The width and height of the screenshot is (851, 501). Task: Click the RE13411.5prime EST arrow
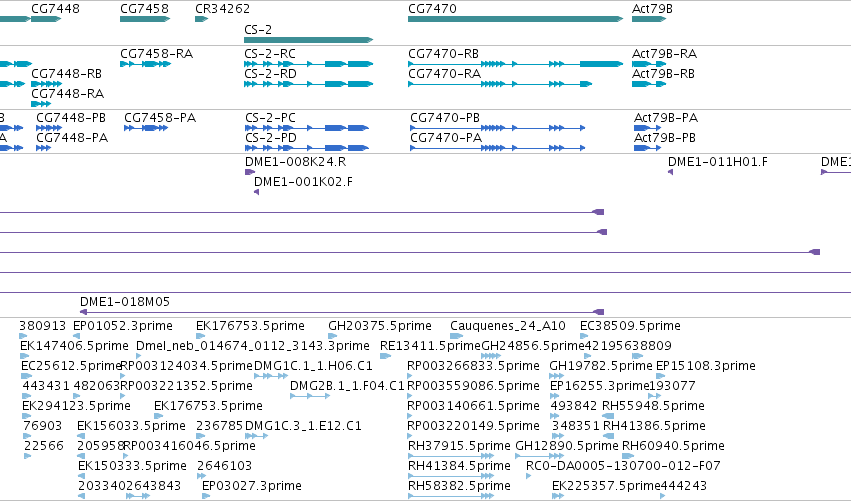click(385, 356)
